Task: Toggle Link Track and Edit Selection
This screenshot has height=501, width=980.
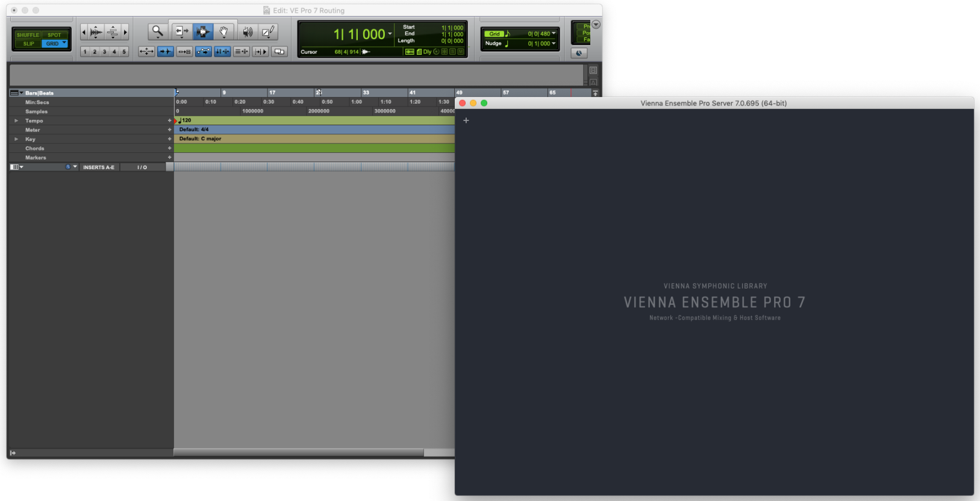Action: coord(242,52)
